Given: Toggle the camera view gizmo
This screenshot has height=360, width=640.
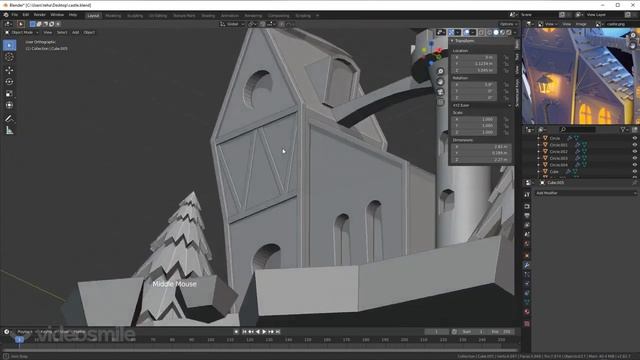Looking at the screenshot, I should 440,92.
